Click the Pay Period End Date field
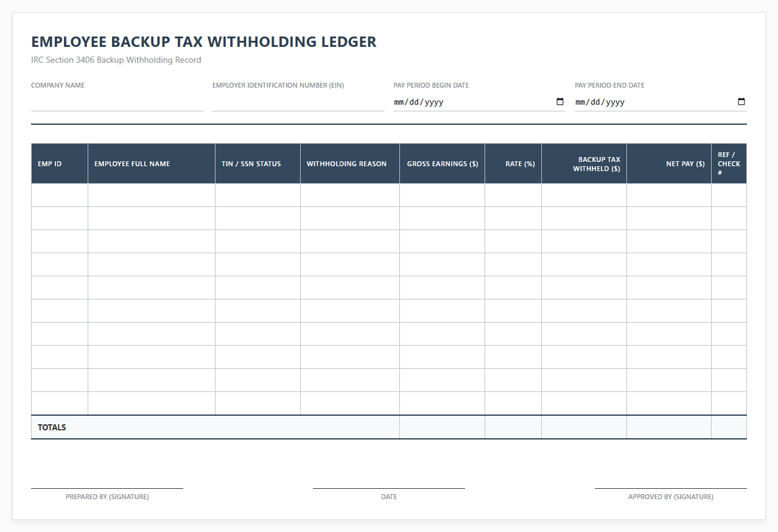Viewport: 778px width, 532px height. pos(661,102)
